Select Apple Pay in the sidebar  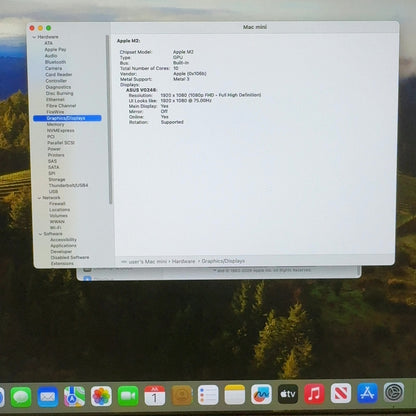coord(55,49)
